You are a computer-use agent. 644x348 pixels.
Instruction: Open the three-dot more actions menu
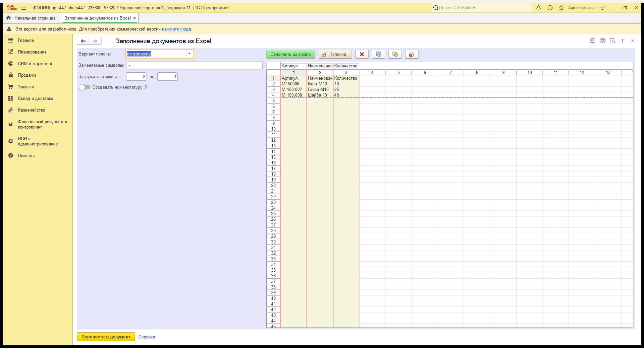[x=623, y=41]
